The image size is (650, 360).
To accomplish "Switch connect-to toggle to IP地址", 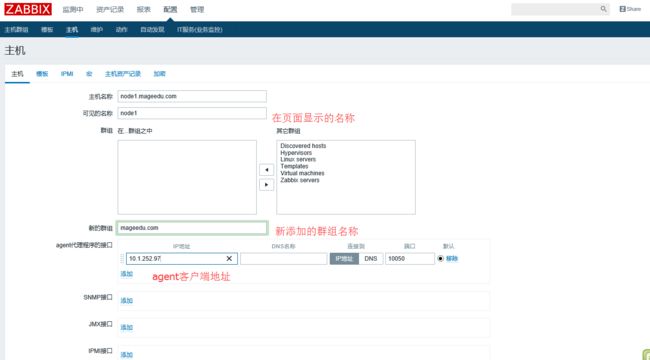I will pos(344,258).
